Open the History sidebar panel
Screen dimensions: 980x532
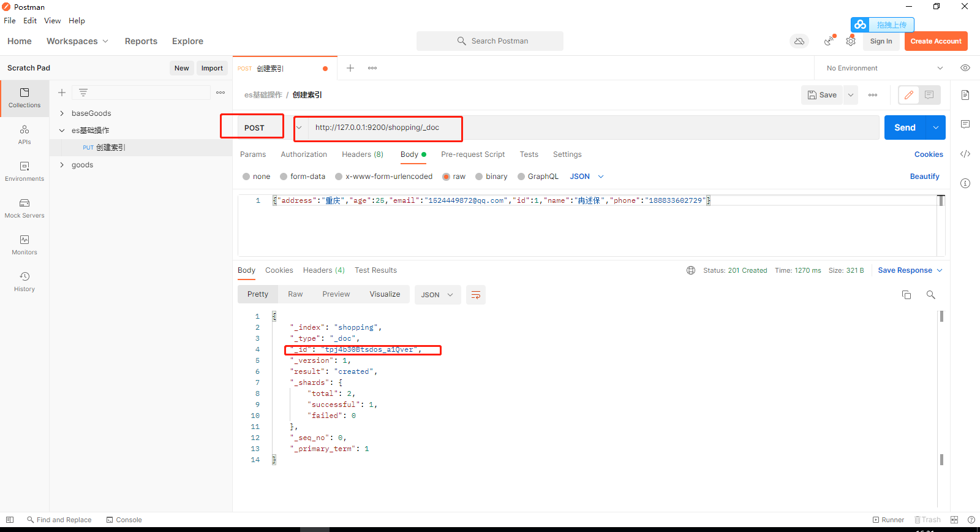coord(24,282)
